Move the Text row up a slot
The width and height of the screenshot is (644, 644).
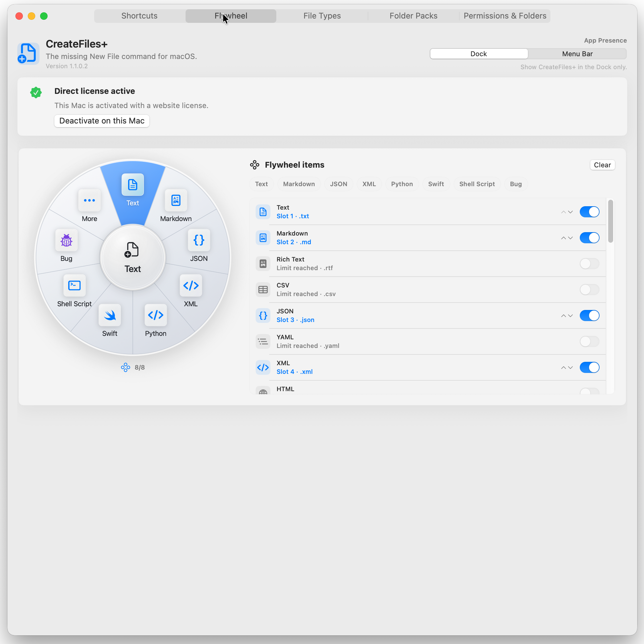[563, 212]
